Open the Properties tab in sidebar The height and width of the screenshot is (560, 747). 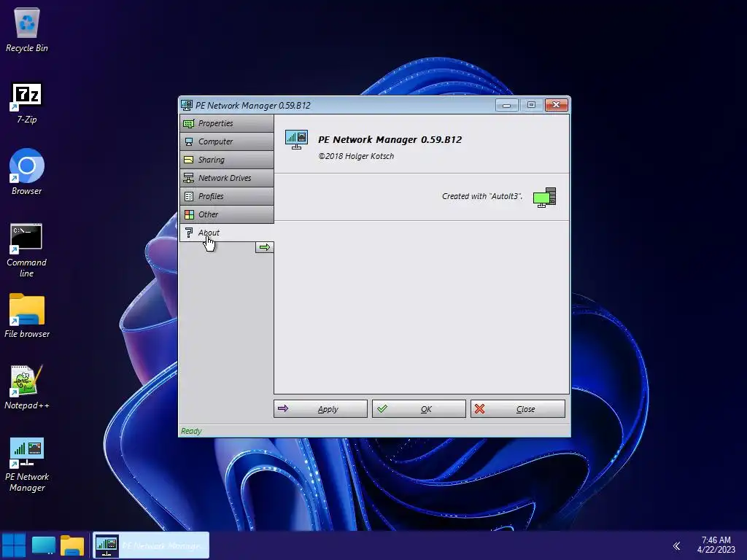[x=227, y=123]
